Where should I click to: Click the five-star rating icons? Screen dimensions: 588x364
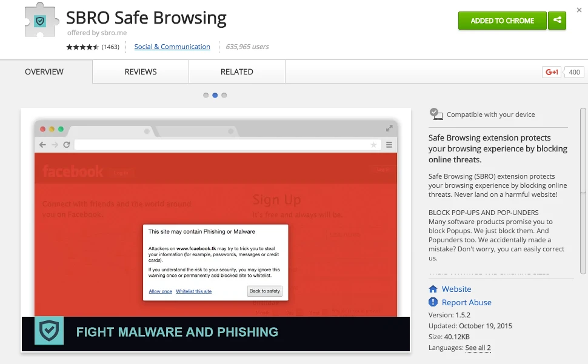coord(82,47)
